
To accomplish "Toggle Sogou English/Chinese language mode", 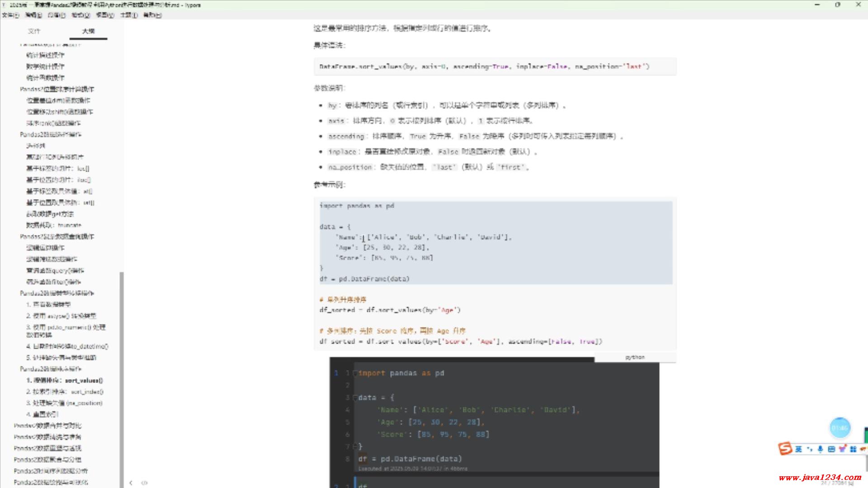I will 798,449.
